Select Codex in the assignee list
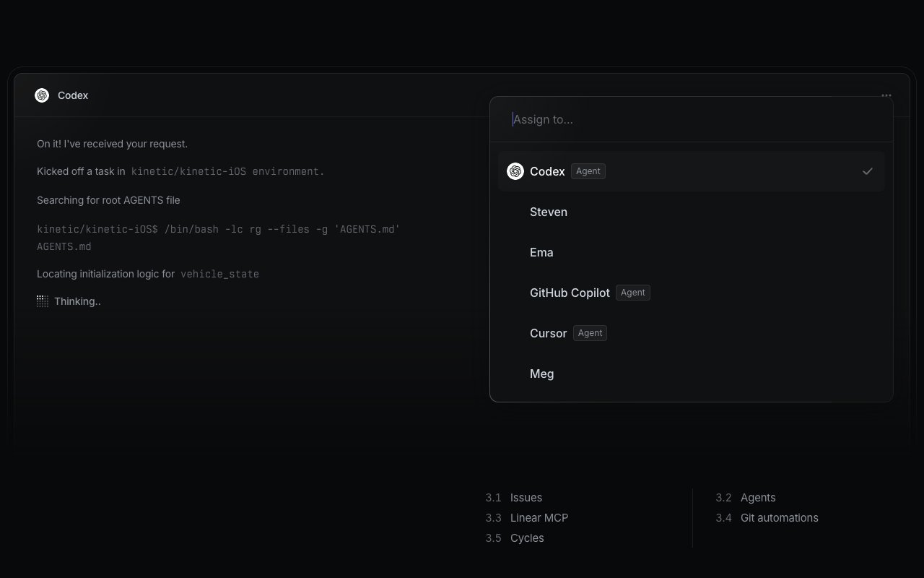This screenshot has width=924, height=578. [692, 171]
